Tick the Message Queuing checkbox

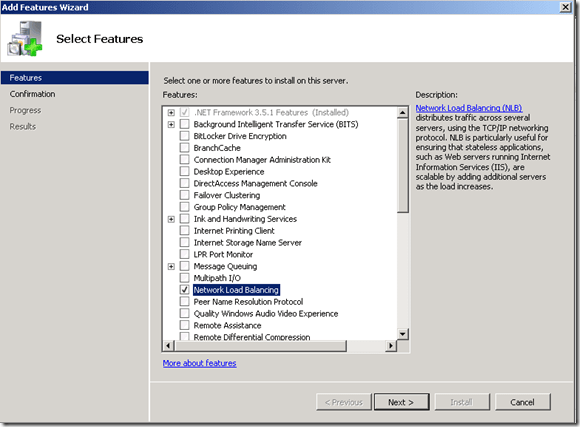click(184, 266)
